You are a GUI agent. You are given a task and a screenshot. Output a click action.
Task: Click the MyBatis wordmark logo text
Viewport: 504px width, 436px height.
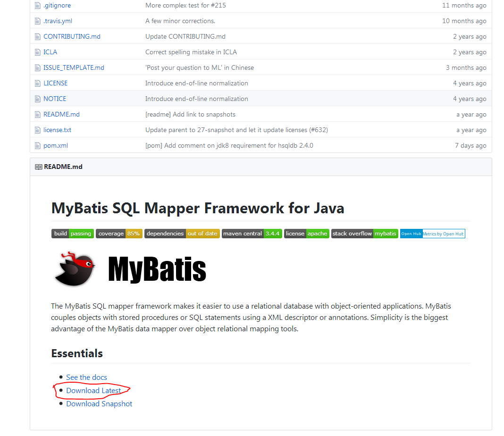pyautogui.click(x=157, y=269)
